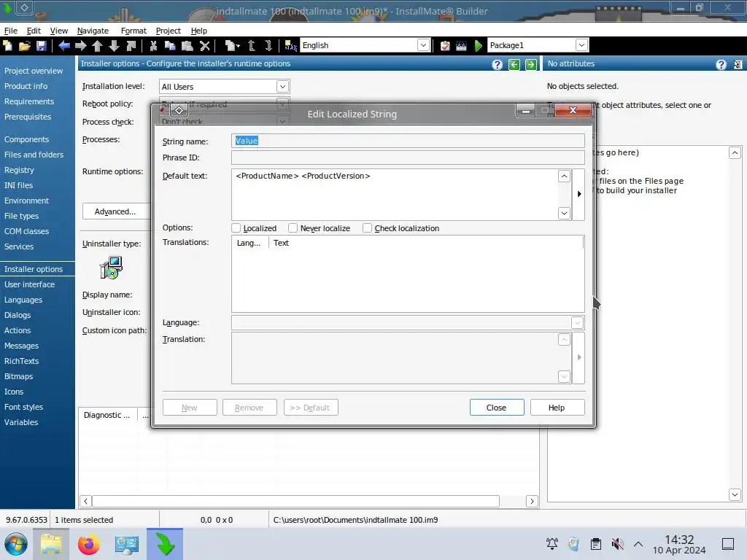Click the new item icon with dropdown arrow
747x560 pixels.
pos(232,46)
